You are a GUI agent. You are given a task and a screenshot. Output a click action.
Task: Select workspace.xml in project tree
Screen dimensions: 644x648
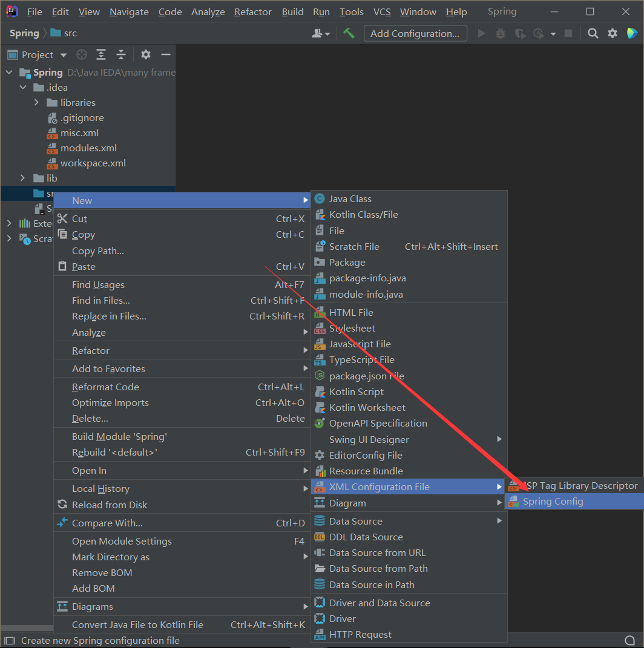coord(93,163)
